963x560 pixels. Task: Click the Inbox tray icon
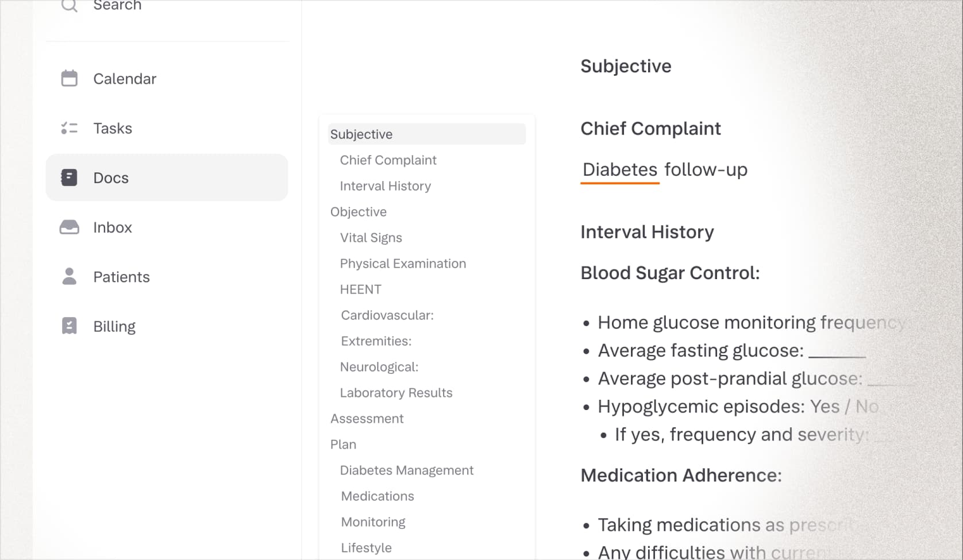click(69, 227)
